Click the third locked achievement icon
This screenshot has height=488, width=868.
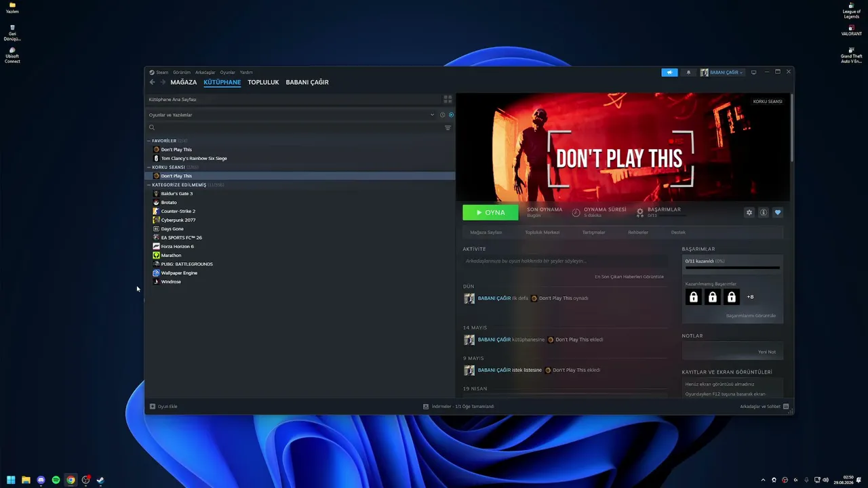(x=732, y=297)
